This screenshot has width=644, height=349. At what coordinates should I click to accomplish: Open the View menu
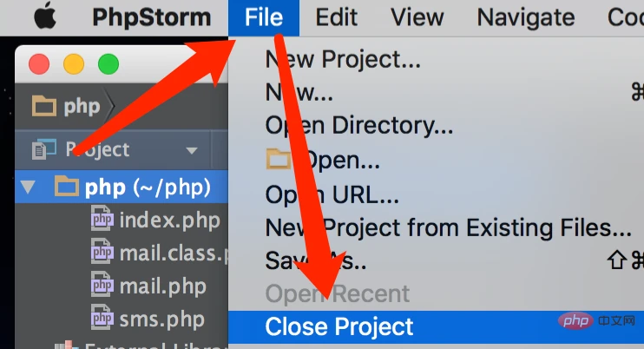[x=417, y=17]
